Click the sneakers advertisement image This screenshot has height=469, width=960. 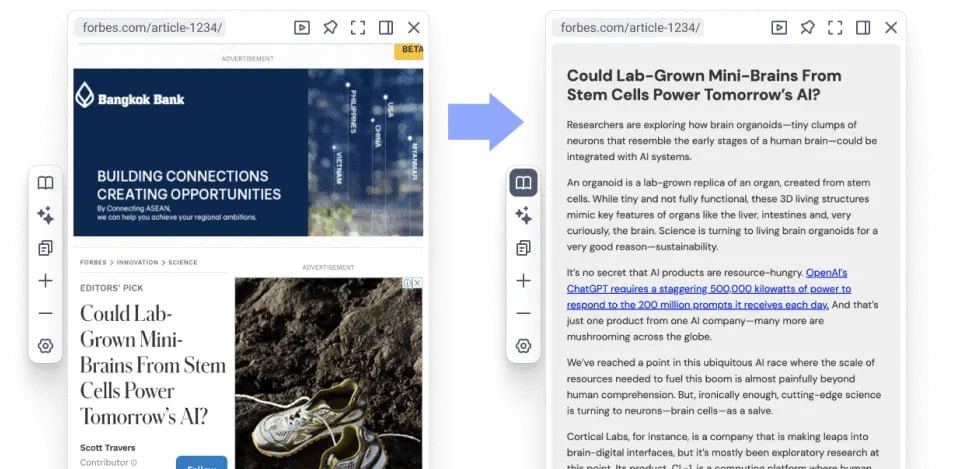[328, 373]
